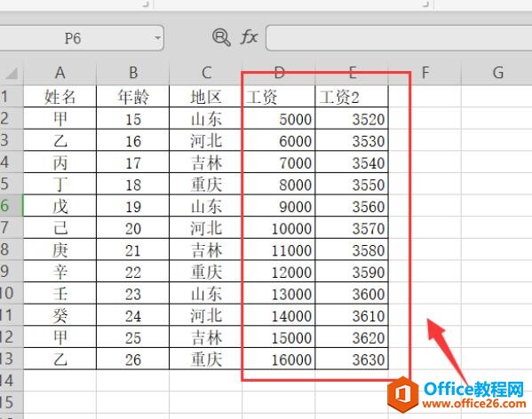
Task: Select row 14 header
Action: (x=12, y=380)
